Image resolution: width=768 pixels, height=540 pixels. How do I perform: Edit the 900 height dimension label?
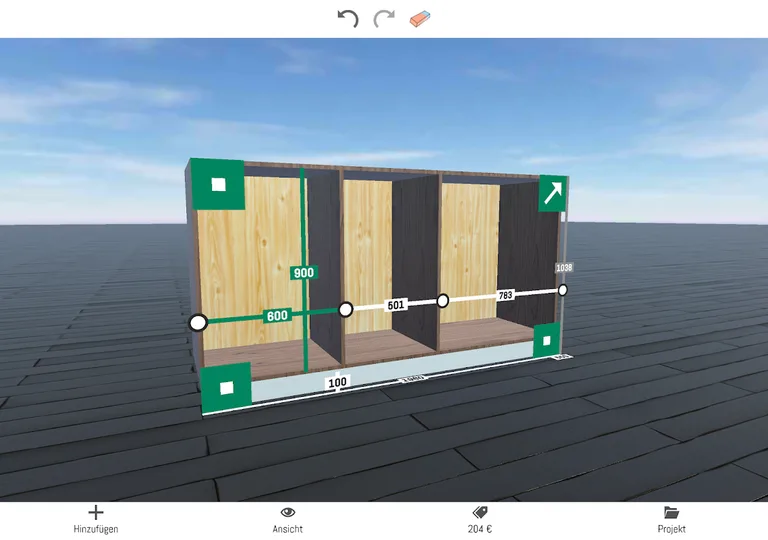tap(304, 272)
